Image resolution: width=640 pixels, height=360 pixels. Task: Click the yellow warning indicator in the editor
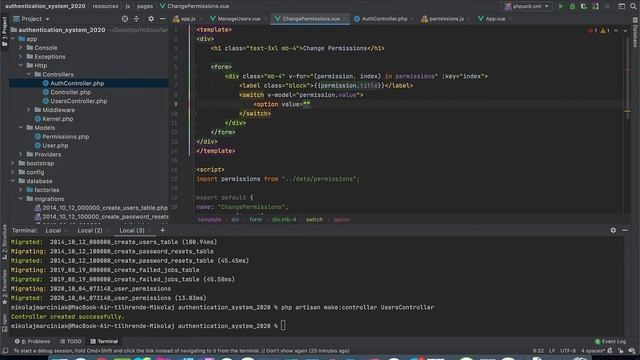click(605, 31)
